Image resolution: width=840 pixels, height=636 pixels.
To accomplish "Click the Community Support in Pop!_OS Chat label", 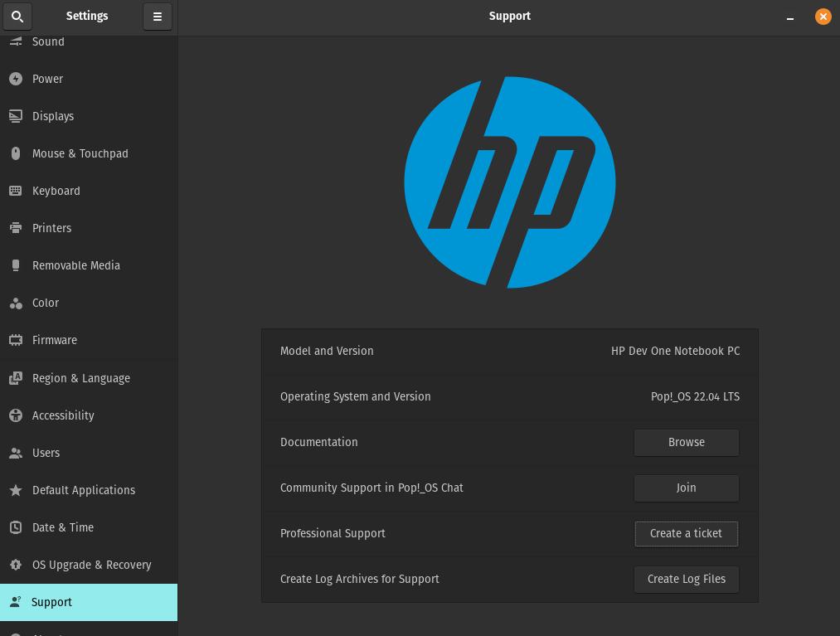I will click(x=371, y=488).
